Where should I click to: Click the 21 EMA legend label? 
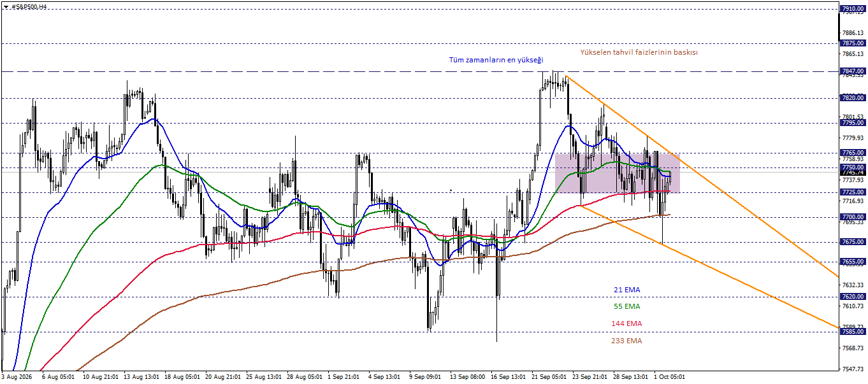[627, 290]
